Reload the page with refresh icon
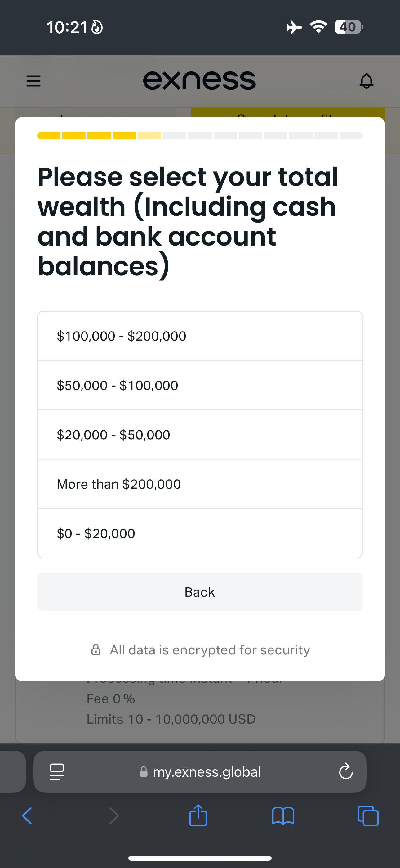Viewport: 400px width, 868px height. tap(346, 771)
